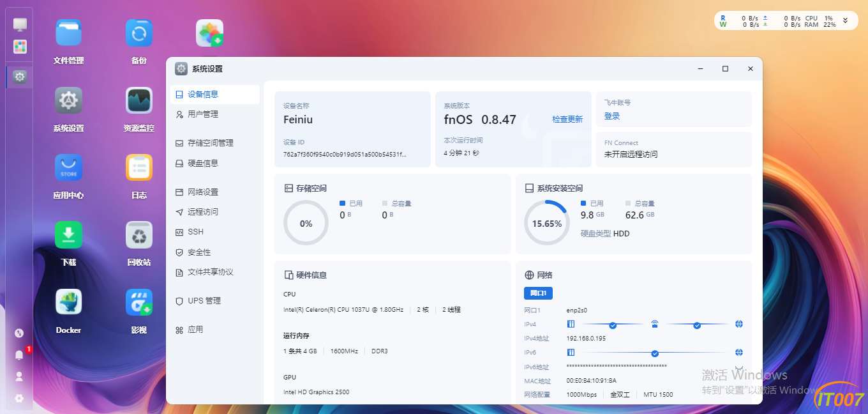This screenshot has width=868, height=414.
Task: Click the globe icon in IPv6 row
Action: (x=739, y=352)
